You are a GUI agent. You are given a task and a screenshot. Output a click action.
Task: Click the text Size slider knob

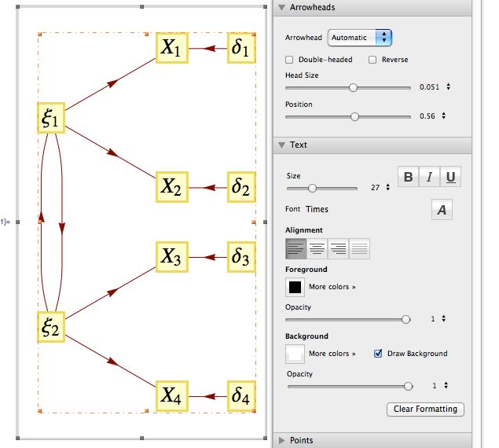tap(312, 188)
